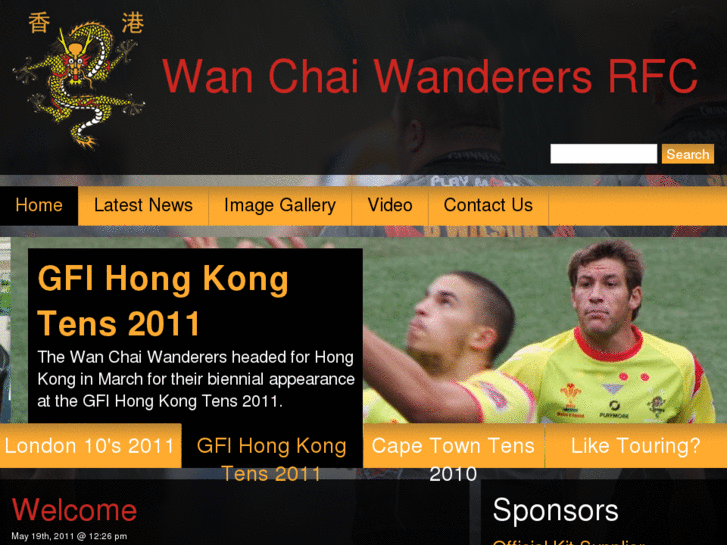Open the Latest News page
Image resolution: width=727 pixels, height=545 pixels.
click(x=143, y=205)
